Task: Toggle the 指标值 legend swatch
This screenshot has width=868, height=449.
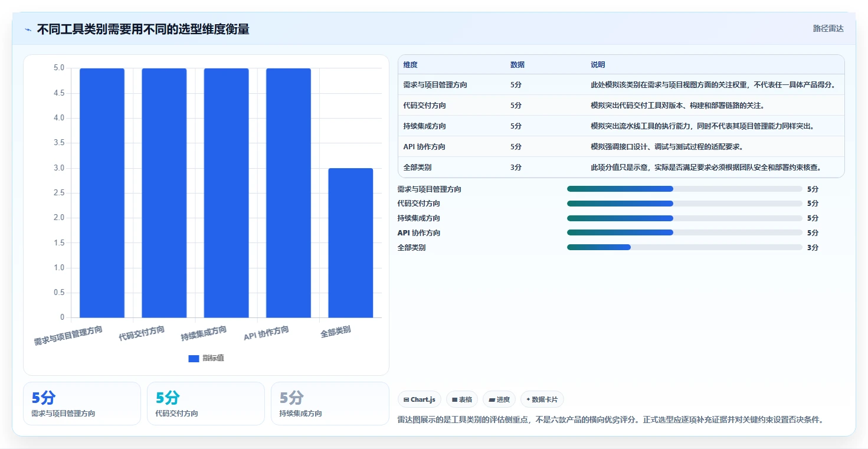Action: pyautogui.click(x=194, y=359)
